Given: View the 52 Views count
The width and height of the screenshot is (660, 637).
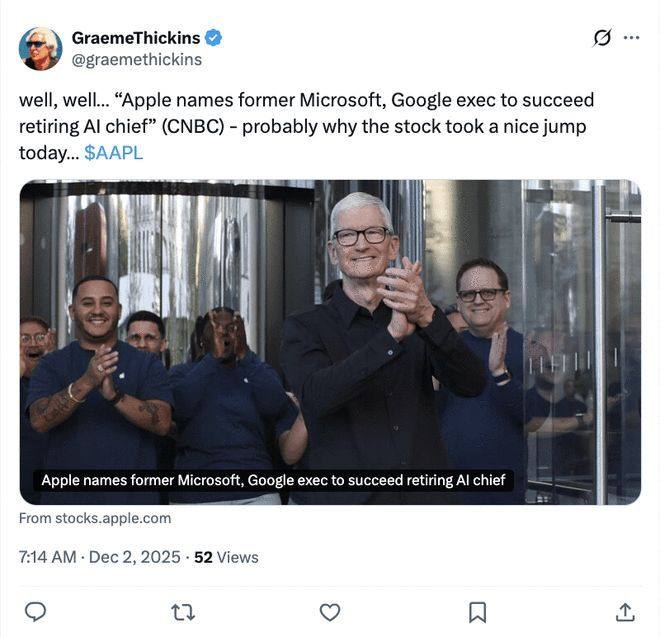Looking at the screenshot, I should [226, 557].
